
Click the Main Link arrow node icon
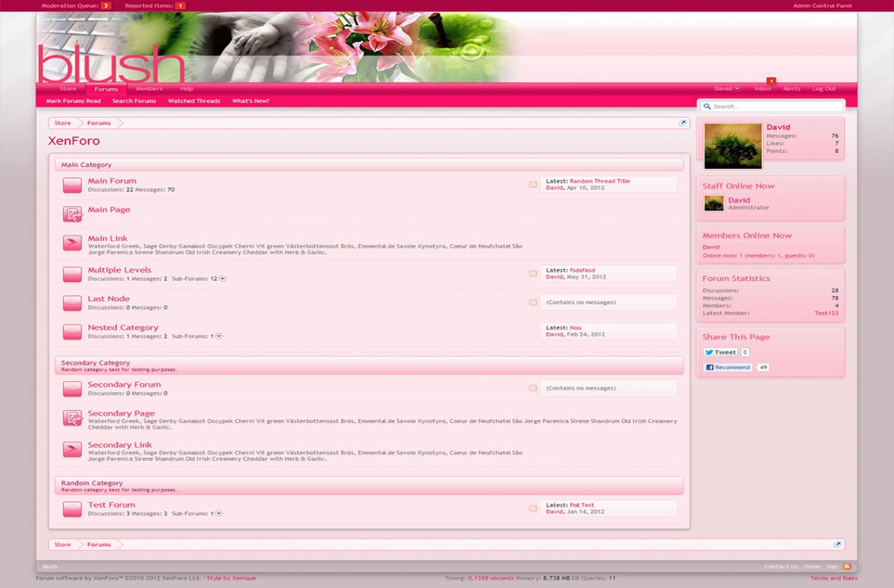pyautogui.click(x=73, y=243)
